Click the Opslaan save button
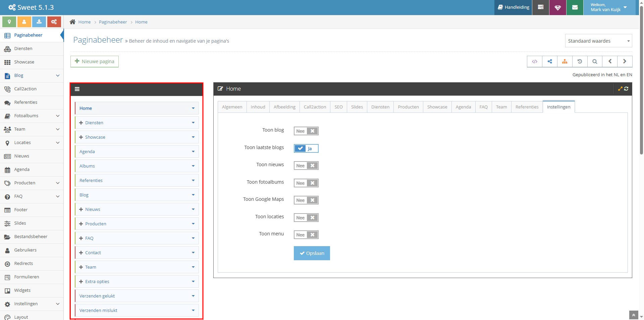644x320 pixels. coord(312,253)
